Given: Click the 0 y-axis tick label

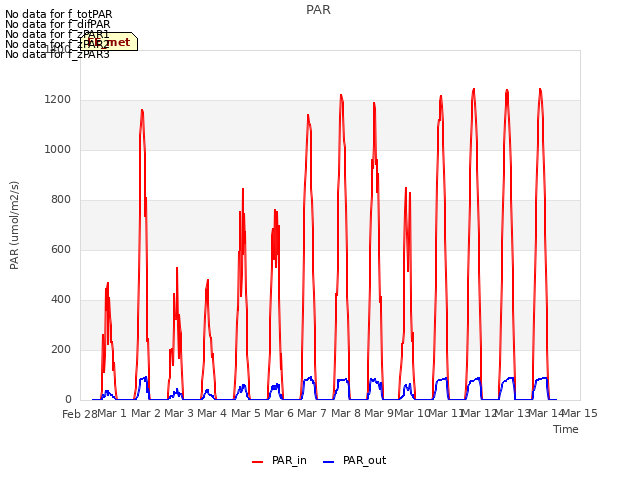Looking at the screenshot, I should [68, 400].
